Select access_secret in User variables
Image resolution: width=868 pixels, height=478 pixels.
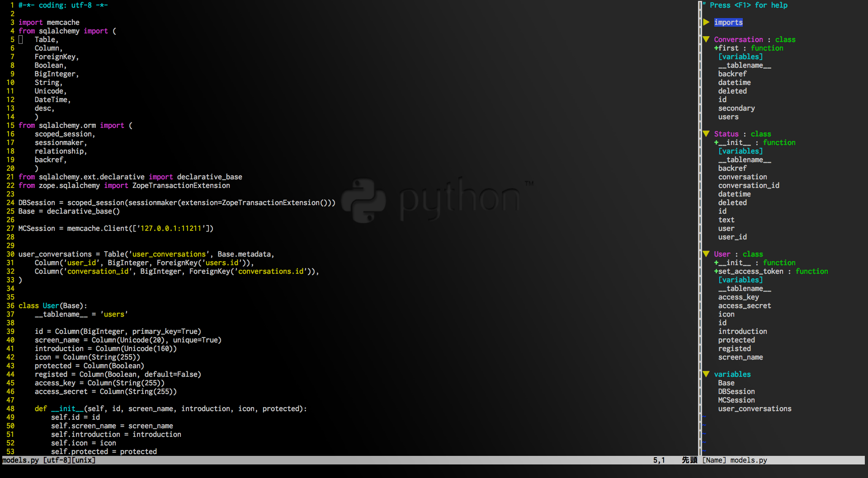pos(745,305)
